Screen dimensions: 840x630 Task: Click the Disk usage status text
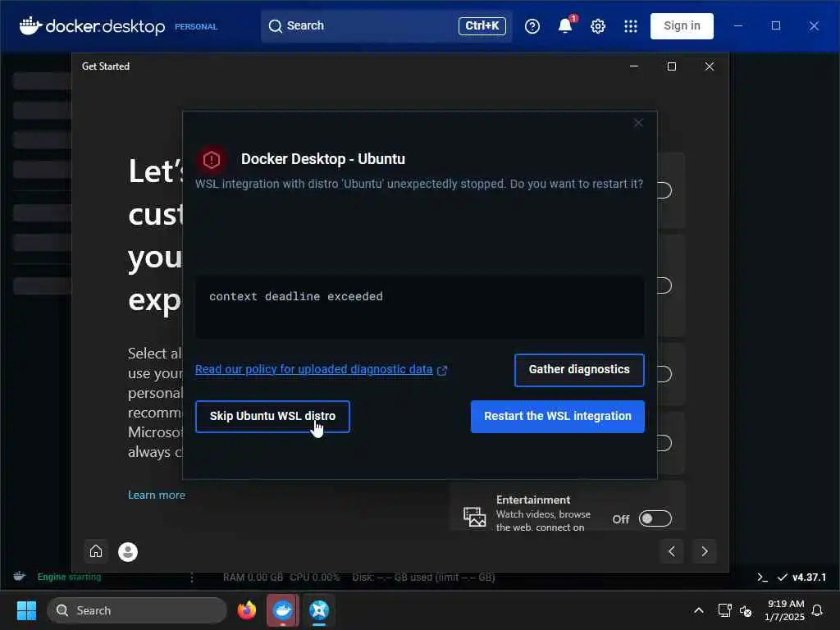(x=423, y=577)
